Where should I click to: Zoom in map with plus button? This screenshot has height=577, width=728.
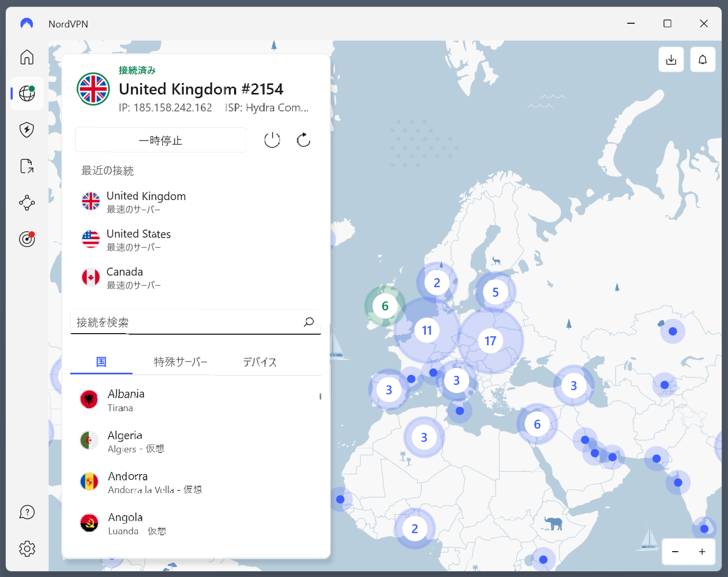702,552
